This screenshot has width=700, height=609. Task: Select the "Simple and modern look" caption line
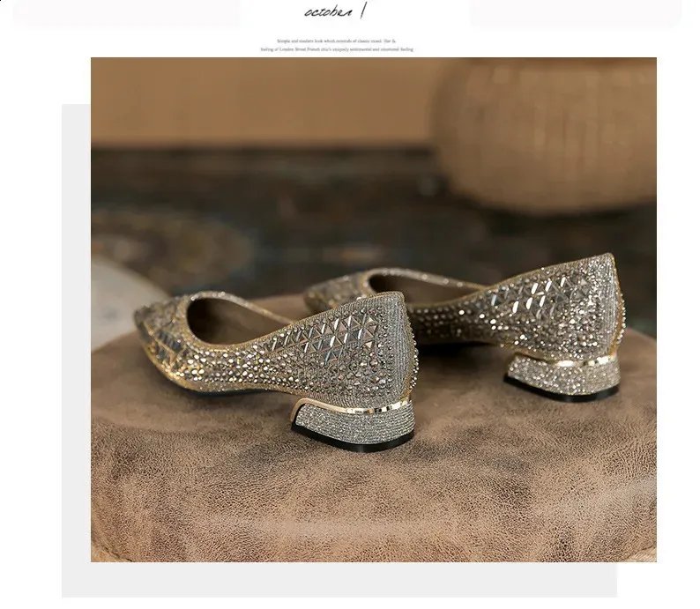(337, 41)
